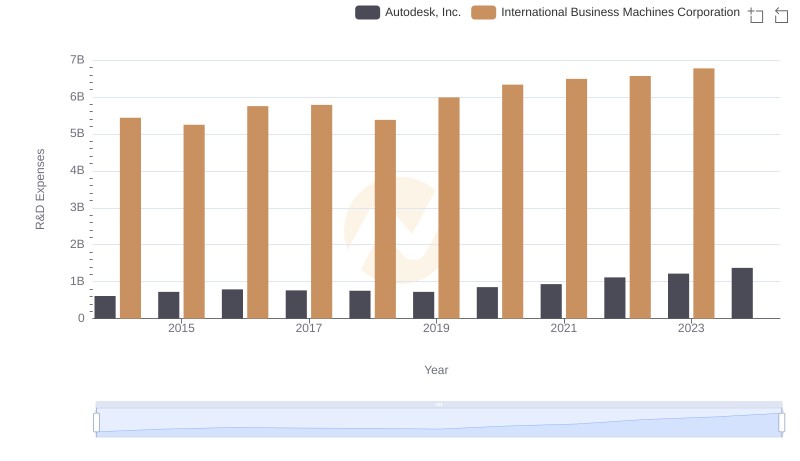Viewport: 800px width, 461px height.
Task: Click the Autodesk bar for 2023
Action: [x=678, y=296]
